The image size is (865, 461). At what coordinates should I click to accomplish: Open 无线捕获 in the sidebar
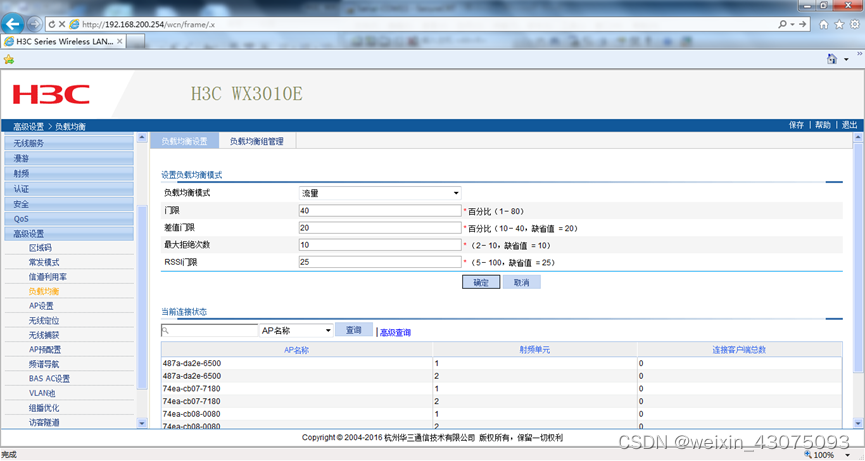[x=44, y=335]
